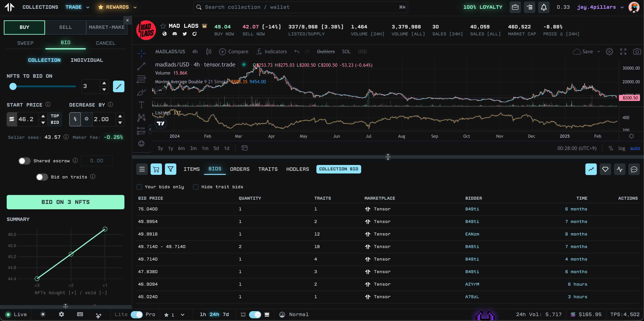Select the brush drawing tool
Image resolution: width=644 pixels, height=321 pixels.
click(141, 92)
